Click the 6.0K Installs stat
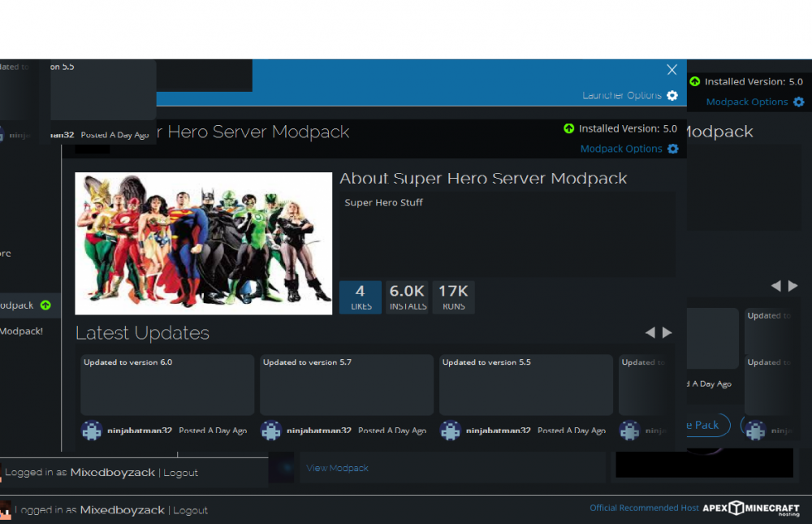The width and height of the screenshot is (812, 524). tap(407, 297)
